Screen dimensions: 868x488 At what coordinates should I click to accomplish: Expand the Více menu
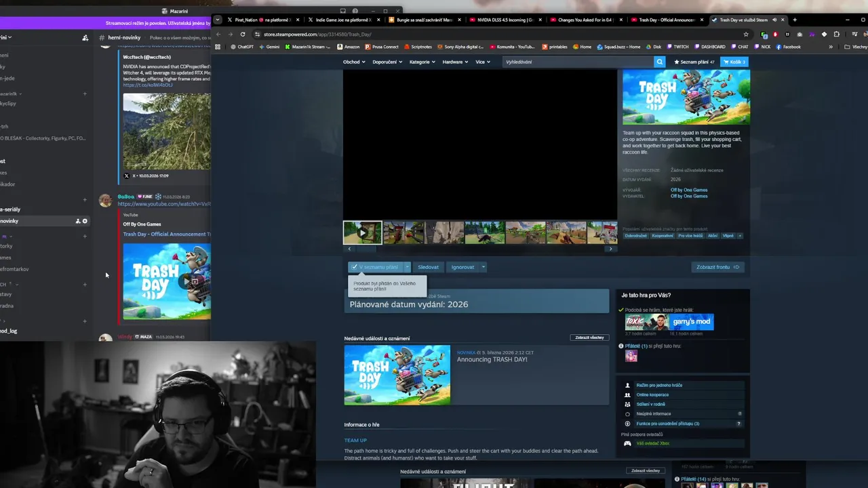[x=482, y=62]
